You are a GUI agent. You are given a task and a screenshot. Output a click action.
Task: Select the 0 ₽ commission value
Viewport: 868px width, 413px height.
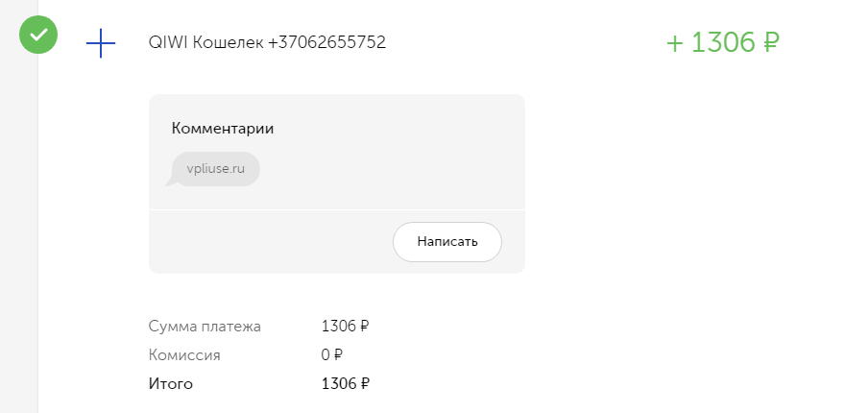[x=332, y=354]
